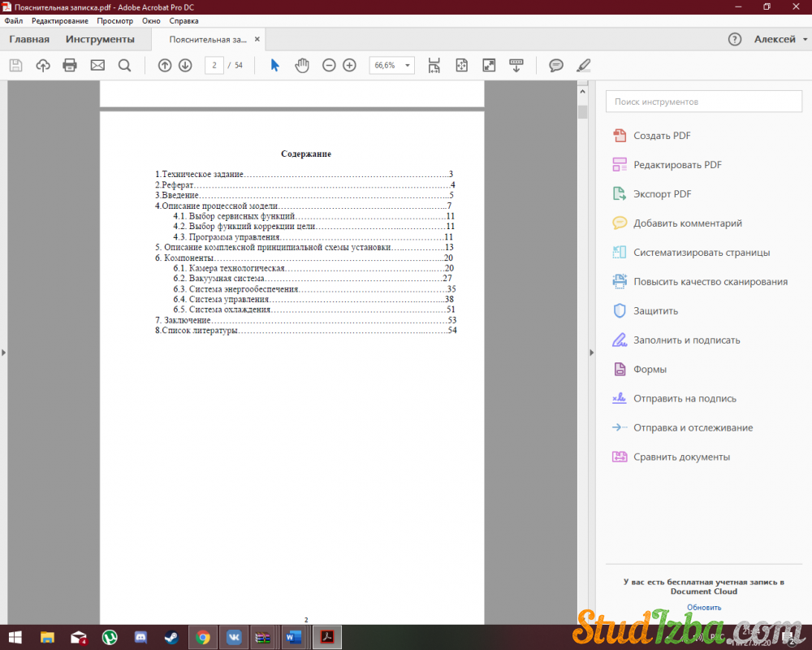Click the 4.Описание процессной модели contents line
Viewport: 812px width, 650px height.
tap(304, 206)
